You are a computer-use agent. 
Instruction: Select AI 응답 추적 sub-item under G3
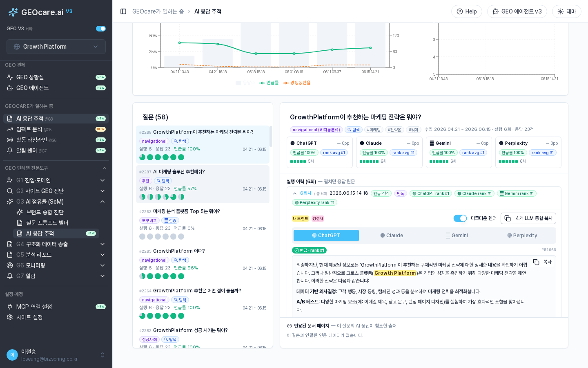[x=56, y=233]
